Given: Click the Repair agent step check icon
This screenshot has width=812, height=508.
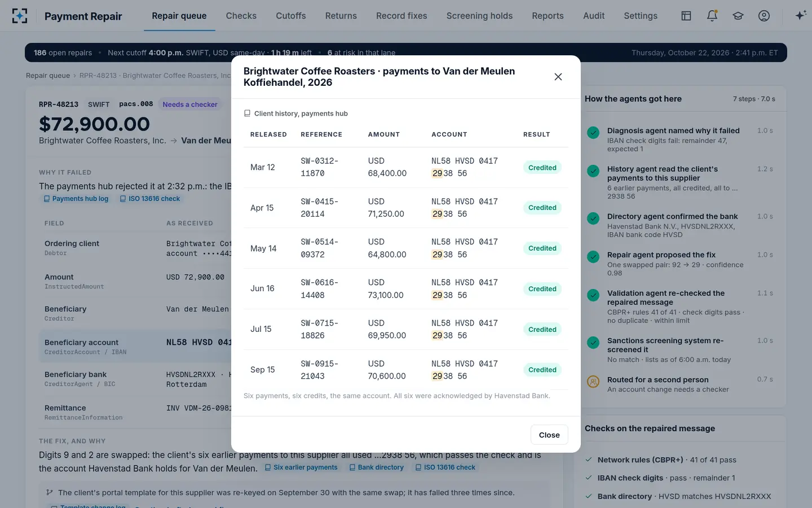Looking at the screenshot, I should [593, 257].
